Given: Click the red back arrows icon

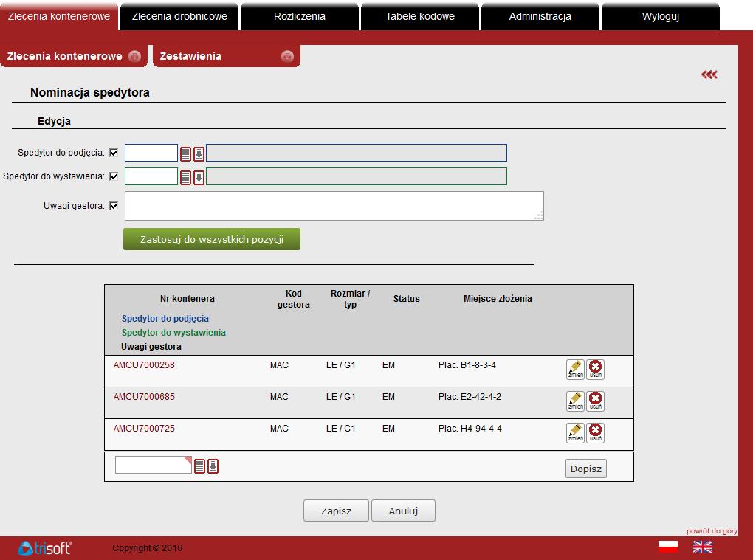Looking at the screenshot, I should coord(709,75).
